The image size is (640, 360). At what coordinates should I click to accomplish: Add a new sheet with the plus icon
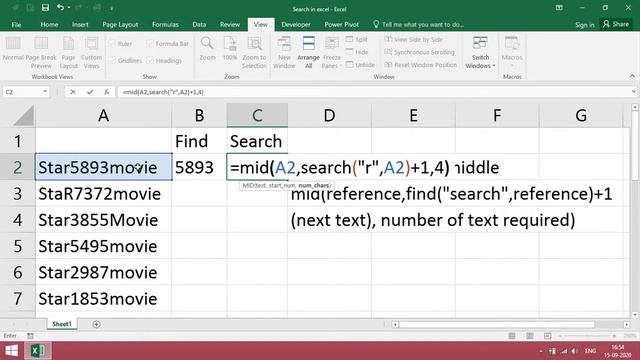(x=96, y=324)
